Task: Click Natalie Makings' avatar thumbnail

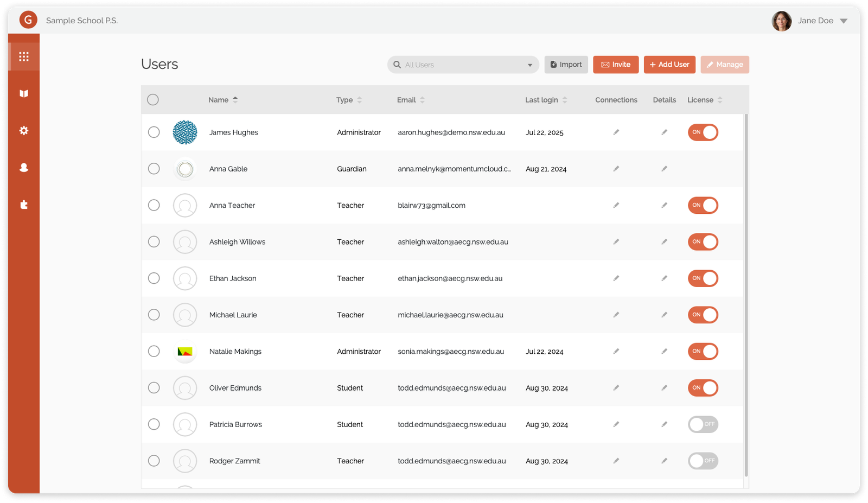Action: [185, 351]
